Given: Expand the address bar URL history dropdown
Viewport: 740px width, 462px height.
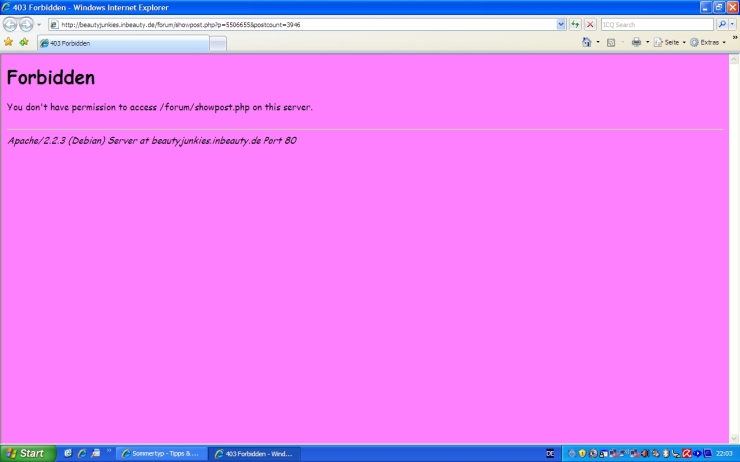Looking at the screenshot, I should coord(561,24).
